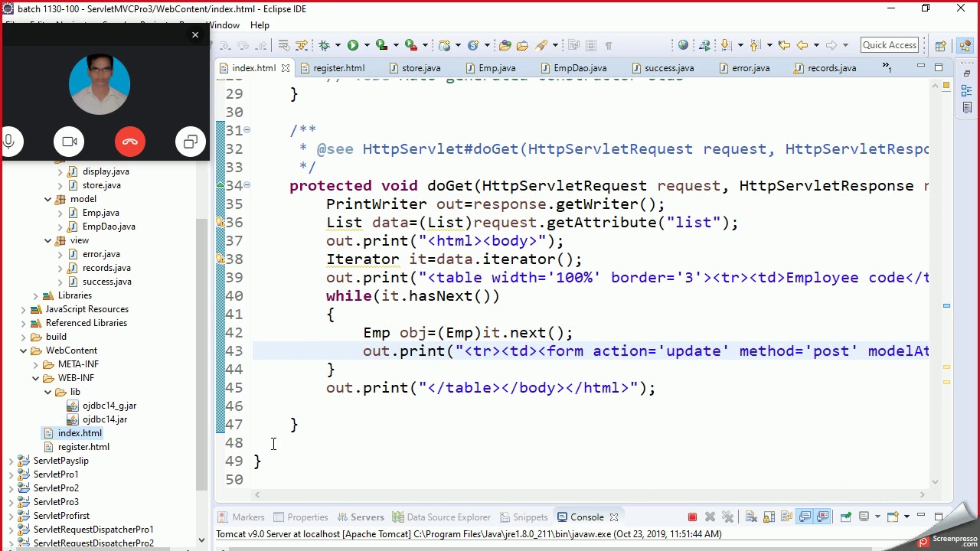The width and height of the screenshot is (980, 551).
Task: Toggle Pin Console icon
Action: pos(845,517)
